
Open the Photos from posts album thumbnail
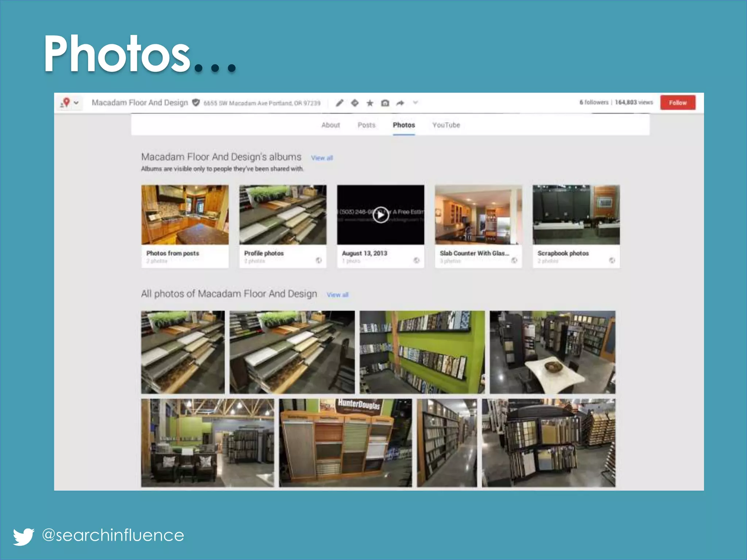click(x=185, y=215)
